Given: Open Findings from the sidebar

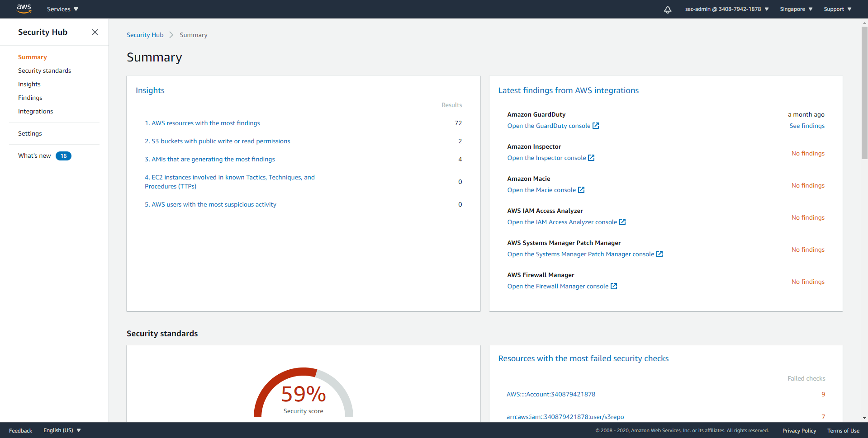Looking at the screenshot, I should [x=30, y=98].
